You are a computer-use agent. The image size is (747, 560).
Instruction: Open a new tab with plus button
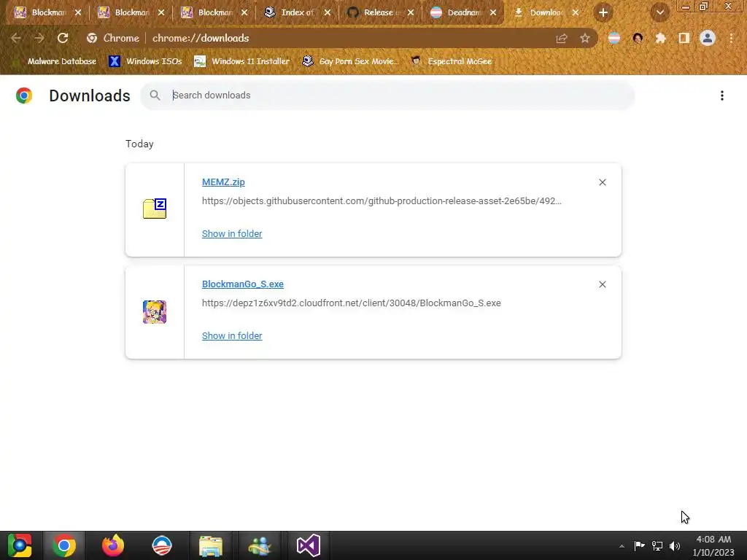tap(603, 13)
